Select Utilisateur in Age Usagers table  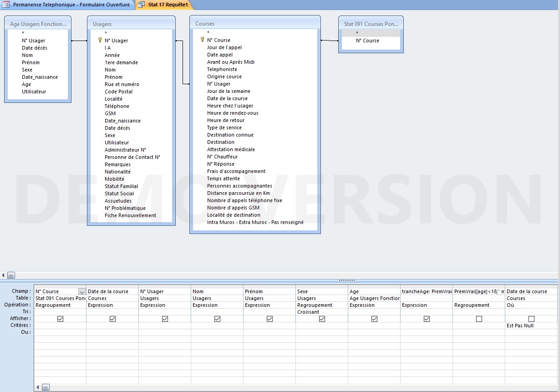pos(34,92)
